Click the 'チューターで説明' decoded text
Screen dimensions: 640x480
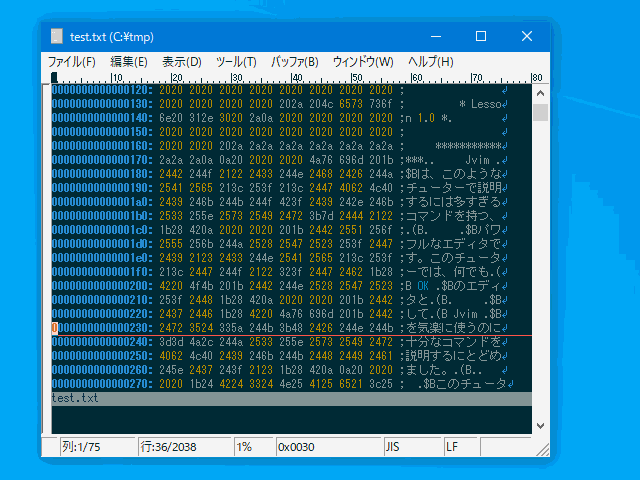click(x=453, y=188)
